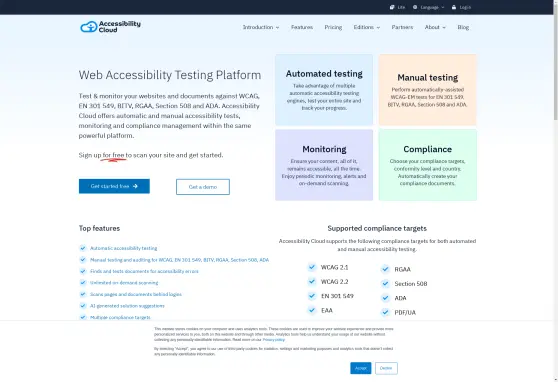Click the check icon beside EAA
558x382 pixels.
pyautogui.click(x=312, y=310)
